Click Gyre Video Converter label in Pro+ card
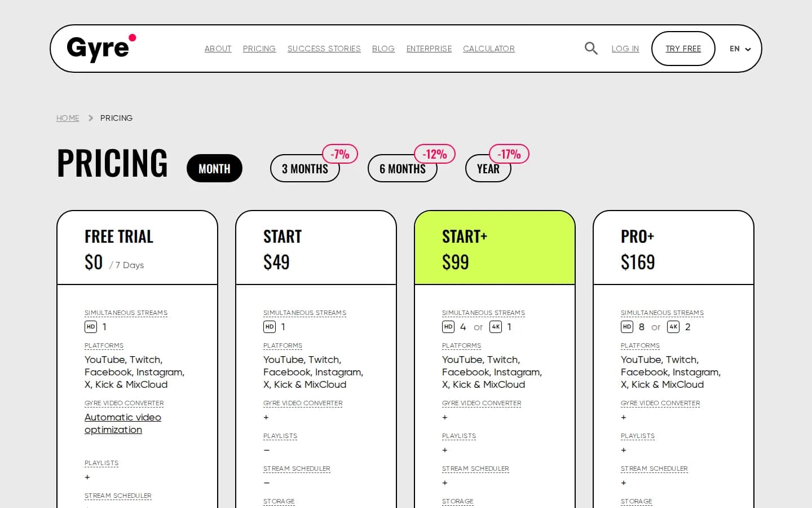The image size is (812, 508). (660, 403)
